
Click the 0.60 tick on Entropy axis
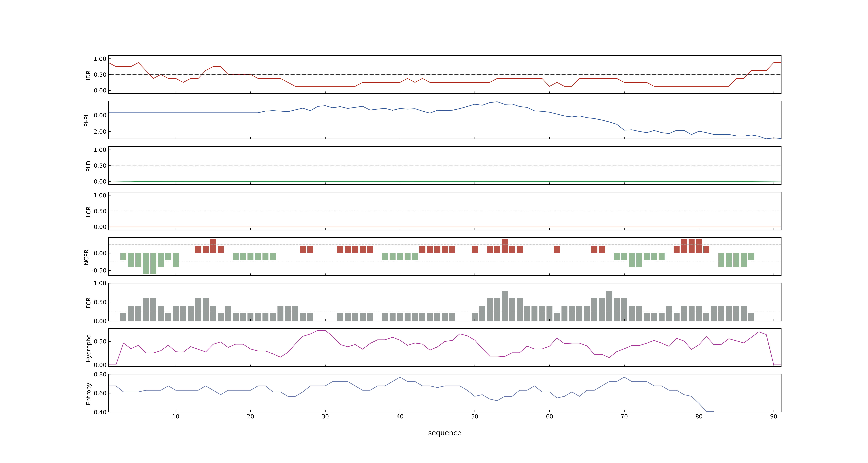point(100,393)
